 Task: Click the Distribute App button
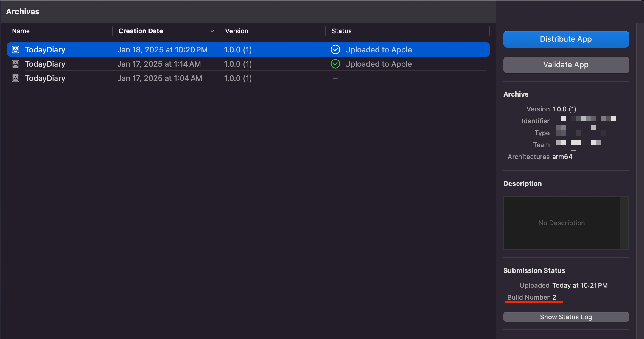pos(566,39)
